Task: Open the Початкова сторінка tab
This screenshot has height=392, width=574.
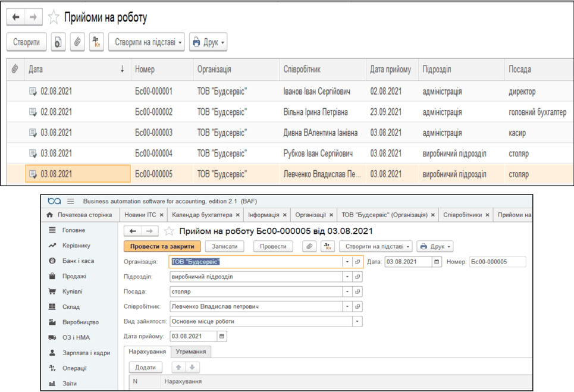Action: pos(80,215)
